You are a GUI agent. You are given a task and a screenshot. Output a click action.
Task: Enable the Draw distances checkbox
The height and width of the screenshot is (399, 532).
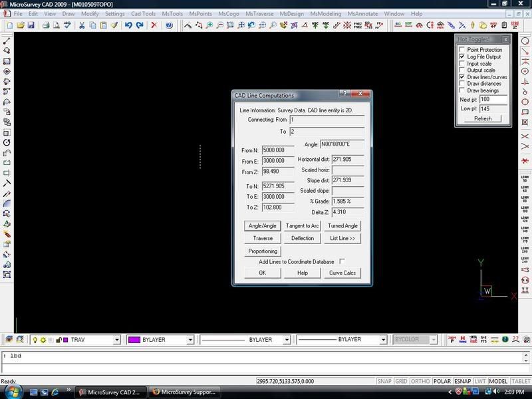[x=462, y=84]
